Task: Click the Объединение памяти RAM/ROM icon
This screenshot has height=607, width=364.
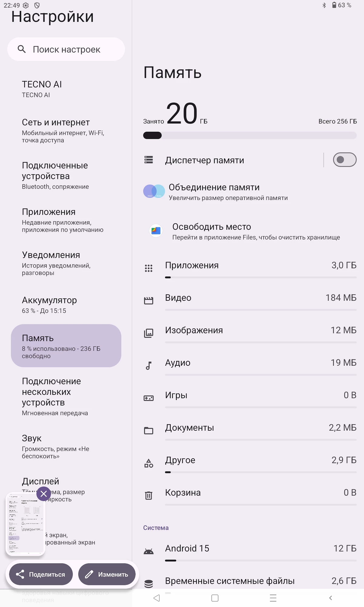Action: [x=154, y=192]
